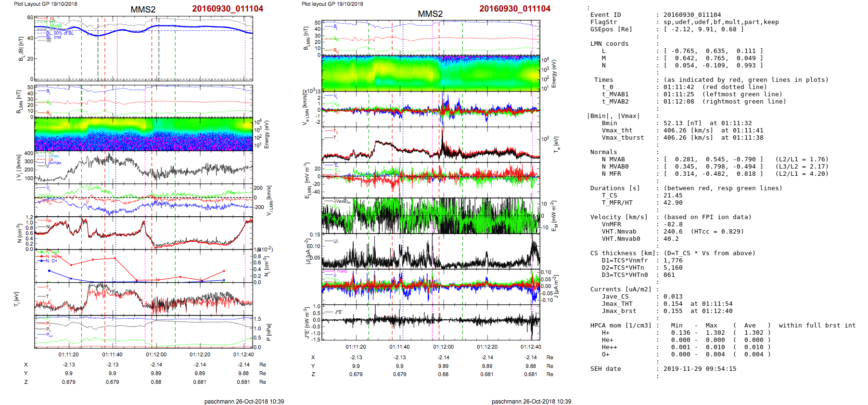Click the left plot's ion energy spectrogram
This screenshot has width=868, height=405.
point(143,134)
